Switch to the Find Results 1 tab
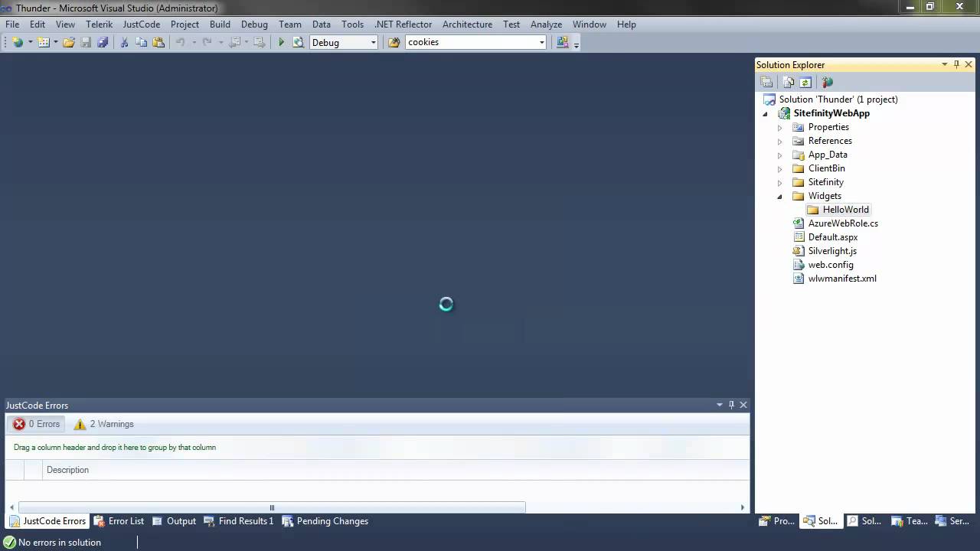This screenshot has height=551, width=980. tap(238, 521)
